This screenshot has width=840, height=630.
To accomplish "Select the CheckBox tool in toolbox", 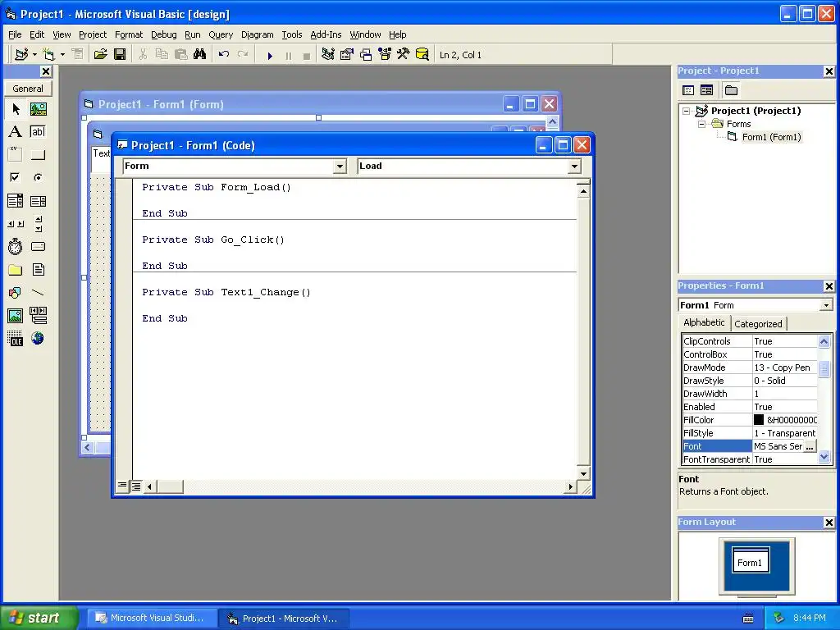I will [x=16, y=177].
